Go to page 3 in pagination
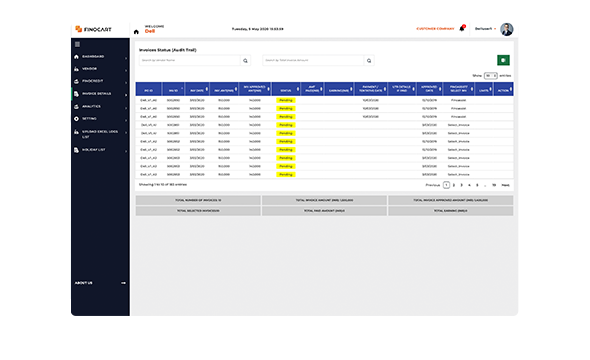The width and height of the screenshot is (590, 360). [462, 185]
